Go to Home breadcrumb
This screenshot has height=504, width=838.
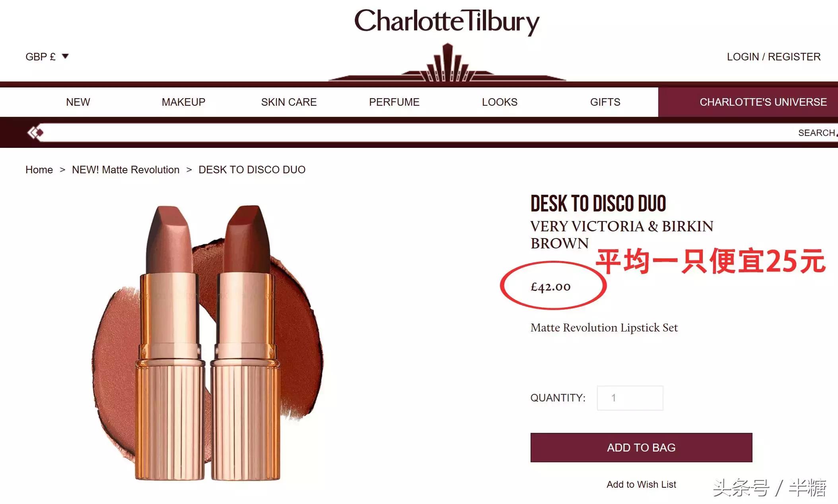(x=39, y=170)
